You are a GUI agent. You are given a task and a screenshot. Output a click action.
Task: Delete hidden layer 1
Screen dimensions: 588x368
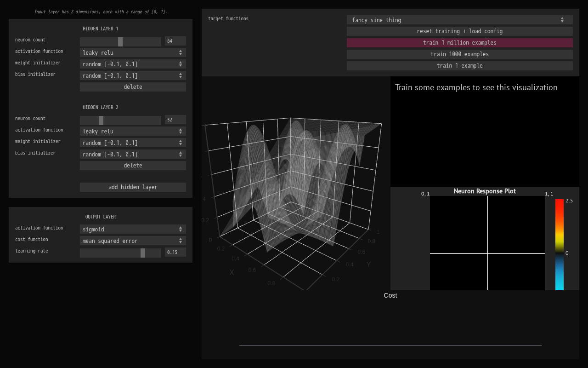tap(133, 87)
